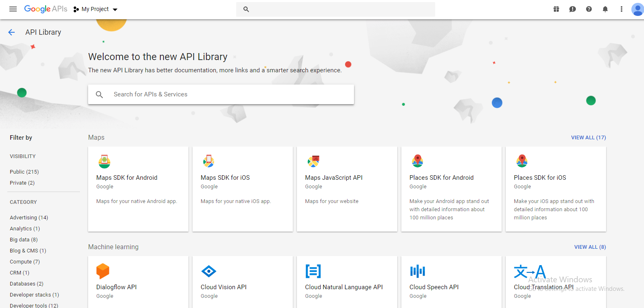Screen dimensions: 644x308
Task: Filter by Developer stacks (1) category
Action: click(x=34, y=295)
